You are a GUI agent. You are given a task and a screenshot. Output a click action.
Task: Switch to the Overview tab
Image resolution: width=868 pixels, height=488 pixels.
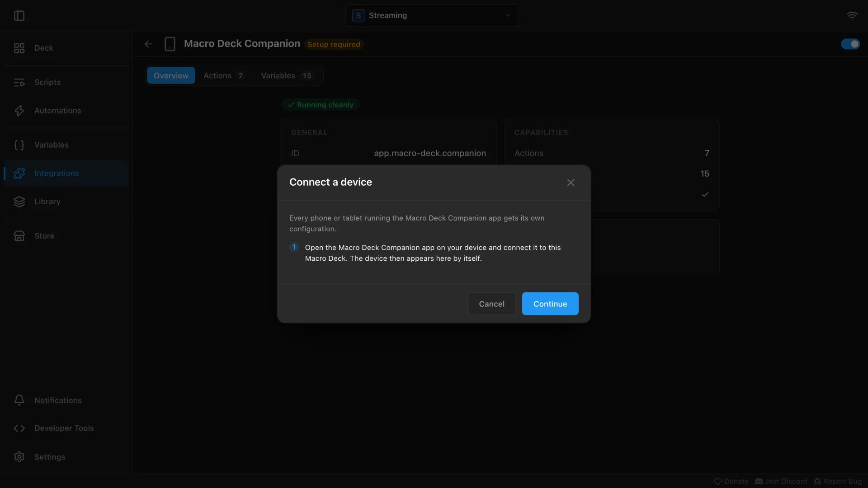171,75
